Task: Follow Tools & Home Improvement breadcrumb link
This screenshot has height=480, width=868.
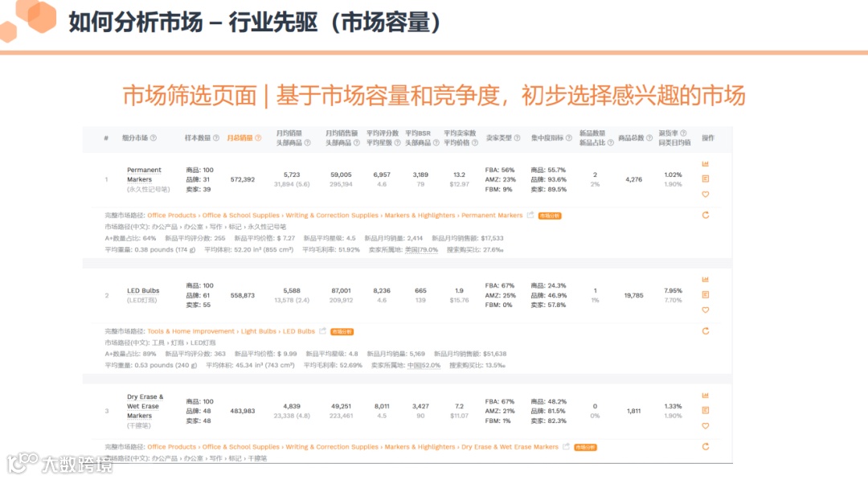Action: click(191, 331)
